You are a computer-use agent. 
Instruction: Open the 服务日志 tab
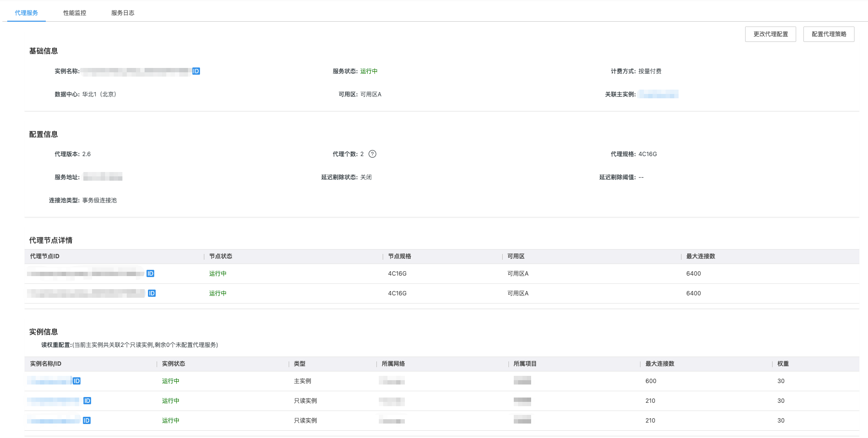coord(123,13)
